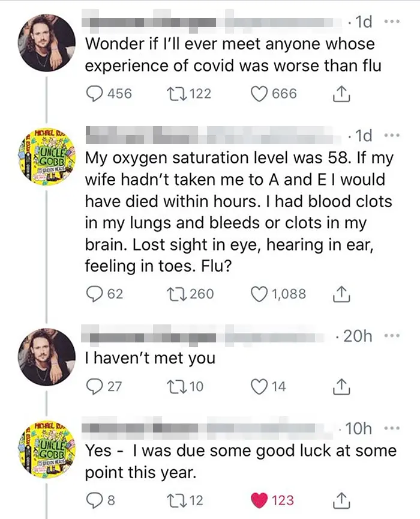The width and height of the screenshot is (420, 519).
Task: Open more options on oxygen saturation tweet
Action: pyautogui.click(x=391, y=135)
